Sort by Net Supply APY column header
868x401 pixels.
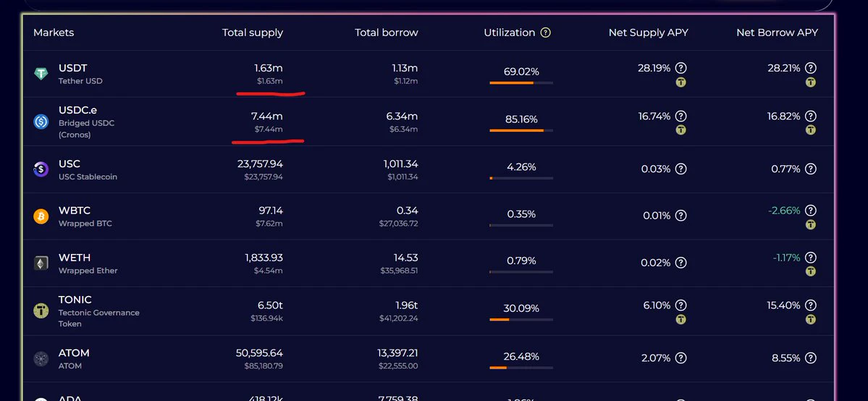648,33
